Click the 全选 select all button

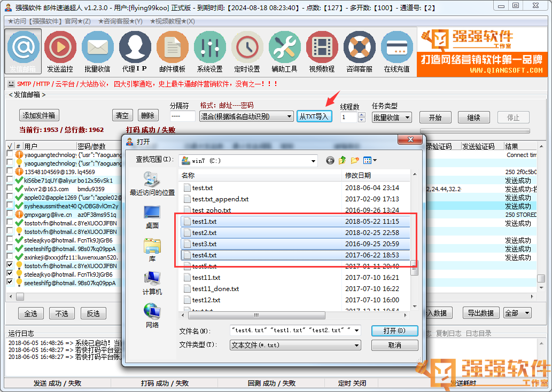(31, 313)
